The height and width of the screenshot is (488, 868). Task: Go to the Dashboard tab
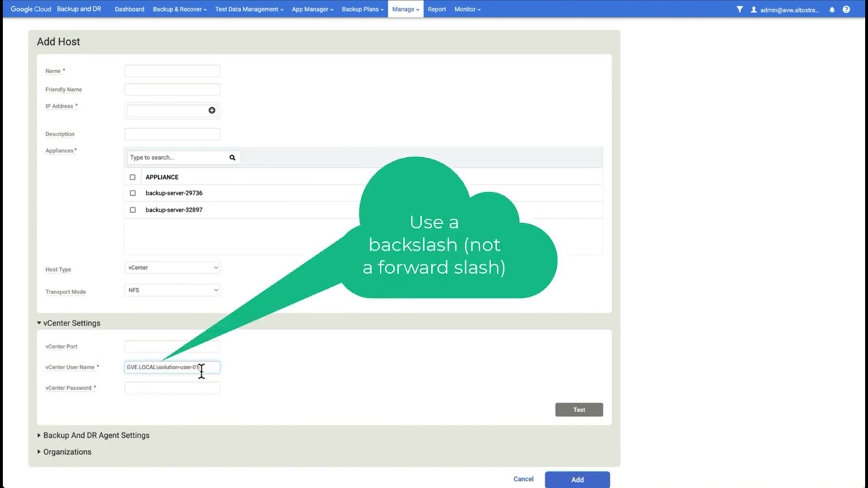pos(130,9)
